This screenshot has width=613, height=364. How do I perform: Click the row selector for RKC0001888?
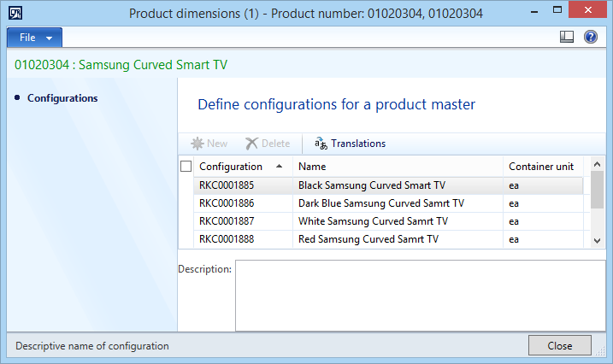(x=186, y=239)
